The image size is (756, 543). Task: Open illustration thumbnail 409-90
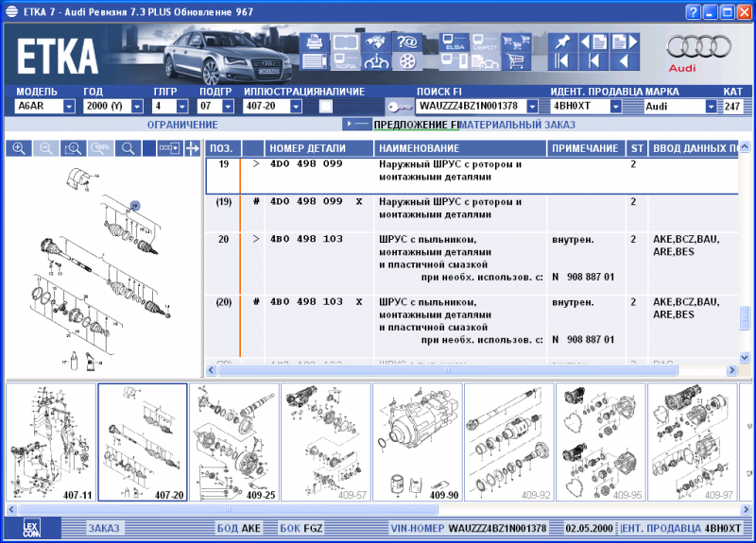(x=418, y=442)
